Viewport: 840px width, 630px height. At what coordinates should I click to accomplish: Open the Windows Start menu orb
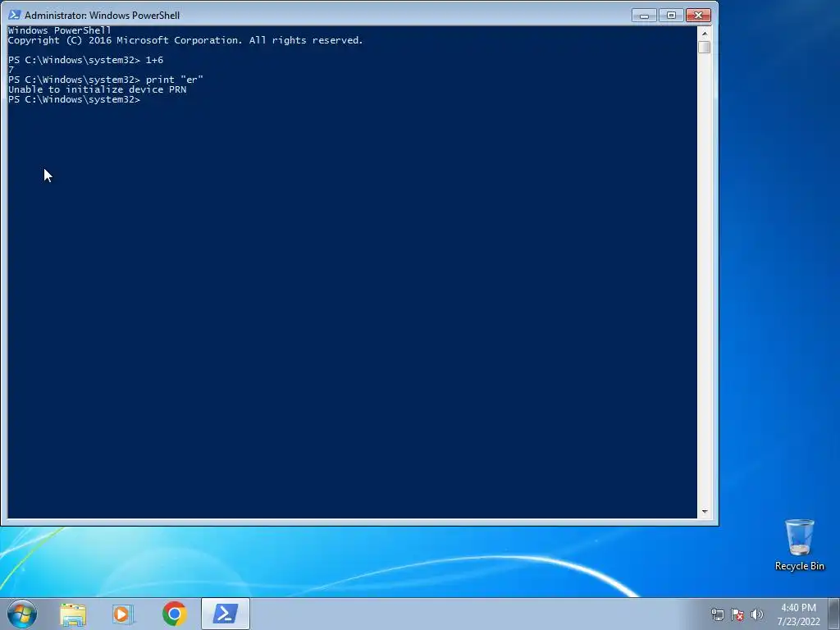pos(22,614)
